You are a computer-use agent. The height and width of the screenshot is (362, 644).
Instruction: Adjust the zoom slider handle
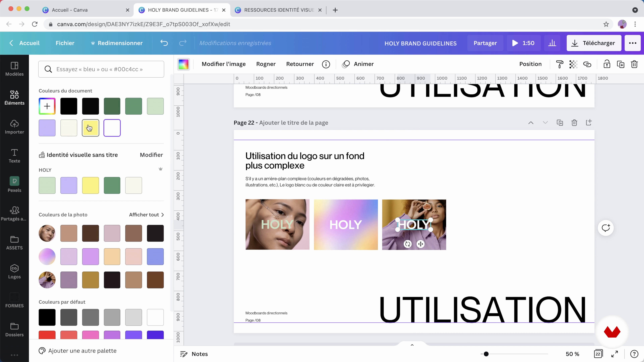[486, 354]
